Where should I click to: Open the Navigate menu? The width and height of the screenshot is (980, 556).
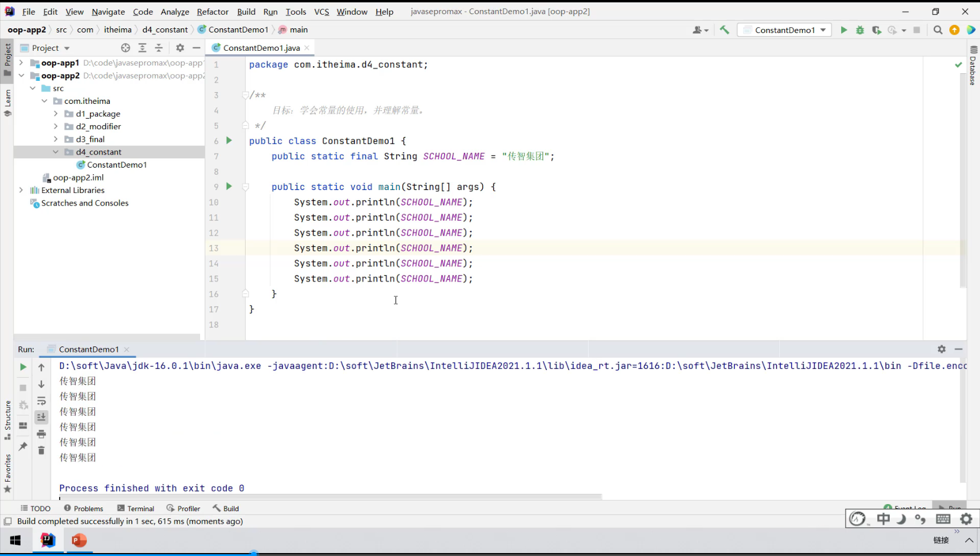[108, 12]
